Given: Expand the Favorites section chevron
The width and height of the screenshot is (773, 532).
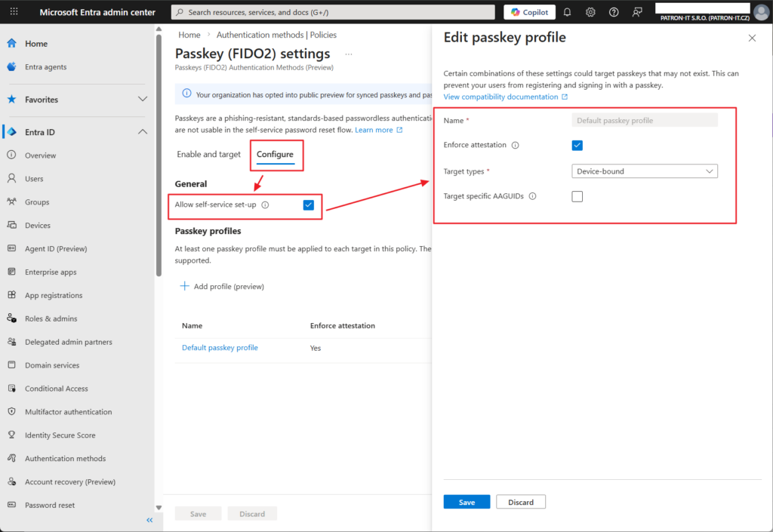Looking at the screenshot, I should click(143, 100).
